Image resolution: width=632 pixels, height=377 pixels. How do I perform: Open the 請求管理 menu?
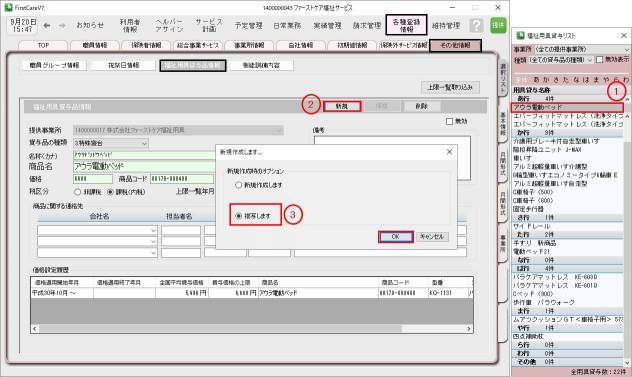367,25
